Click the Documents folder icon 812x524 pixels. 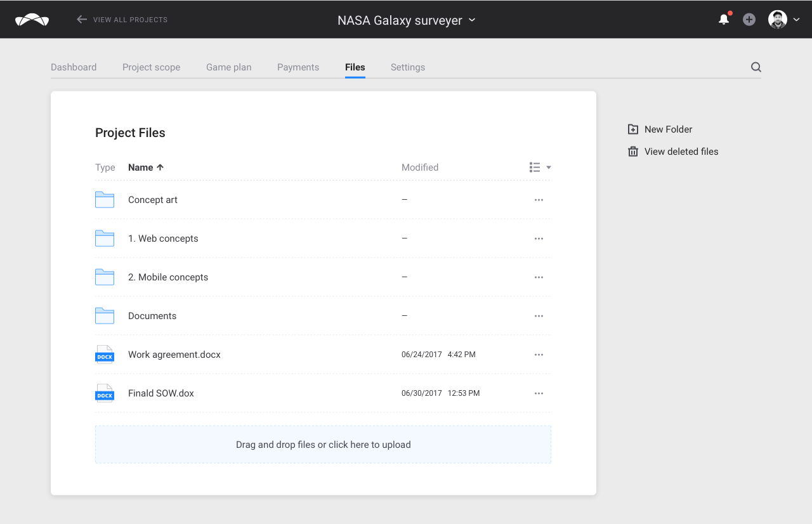pyautogui.click(x=105, y=316)
